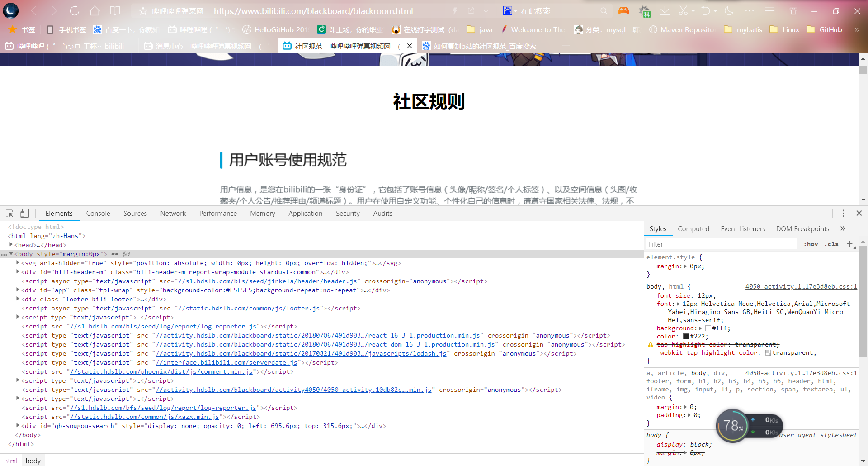868x466 pixels.
Task: Select the html breadcrumb at bottom
Action: point(11,461)
